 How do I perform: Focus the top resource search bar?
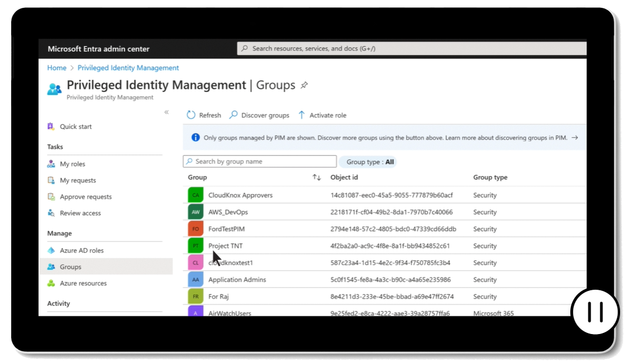pyautogui.click(x=412, y=49)
